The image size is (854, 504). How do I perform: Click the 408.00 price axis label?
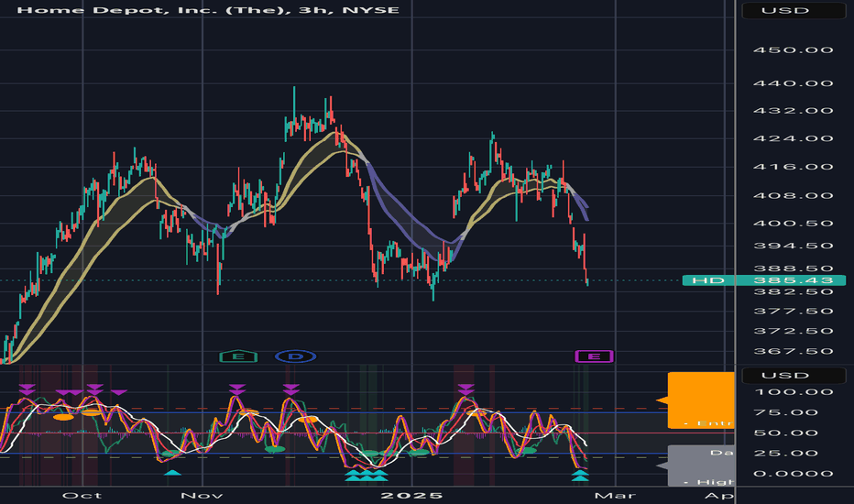793,195
